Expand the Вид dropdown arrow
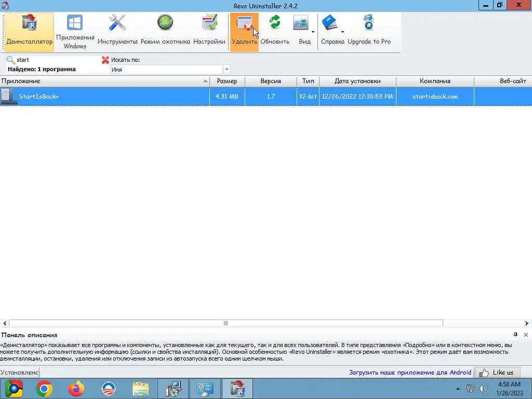Screen dimensions: 532x399 point(313,32)
